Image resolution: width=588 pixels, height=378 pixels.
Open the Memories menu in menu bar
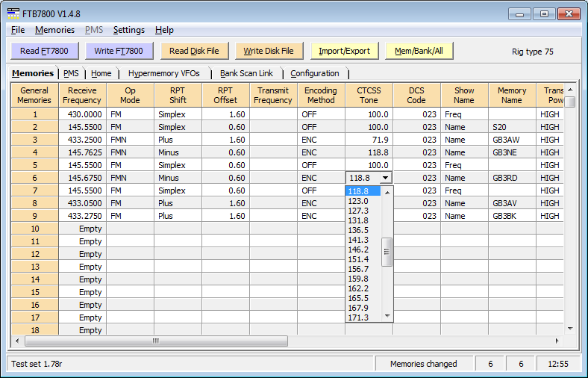54,30
